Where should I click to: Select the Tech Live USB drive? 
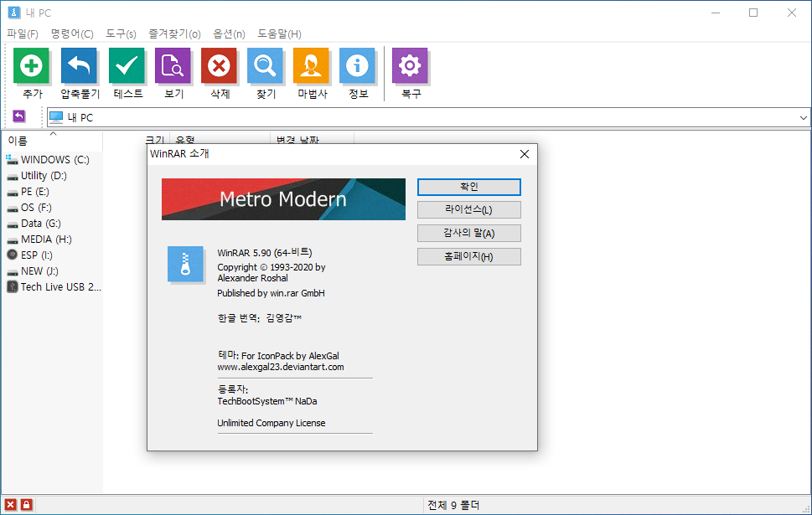(54, 286)
